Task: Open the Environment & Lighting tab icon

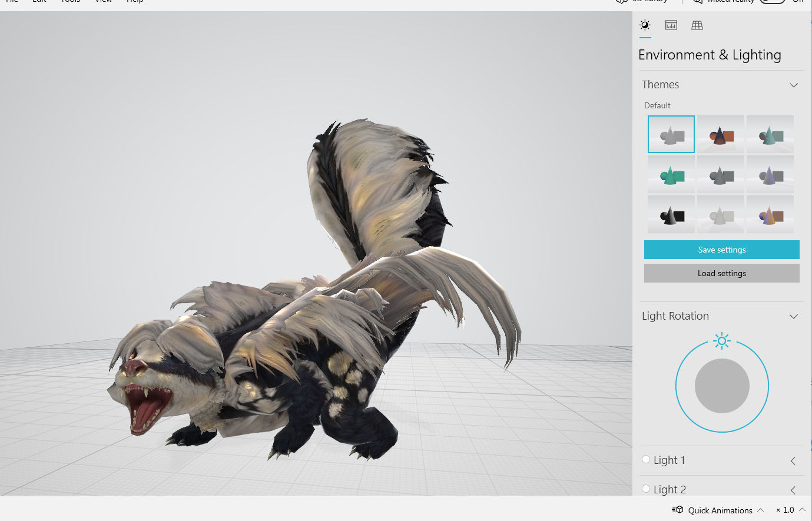Action: coord(645,25)
